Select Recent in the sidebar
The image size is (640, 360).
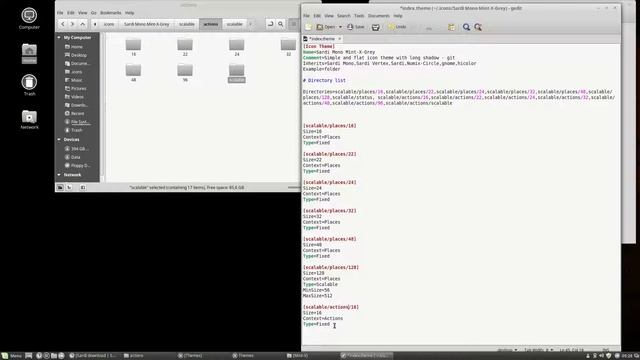tap(77, 113)
